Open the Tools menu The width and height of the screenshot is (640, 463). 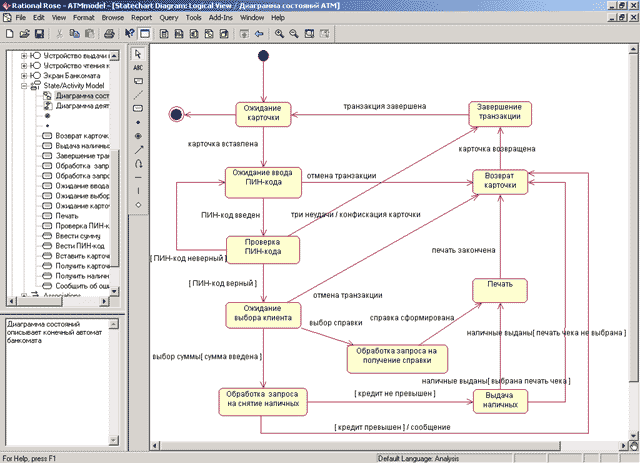(193, 18)
